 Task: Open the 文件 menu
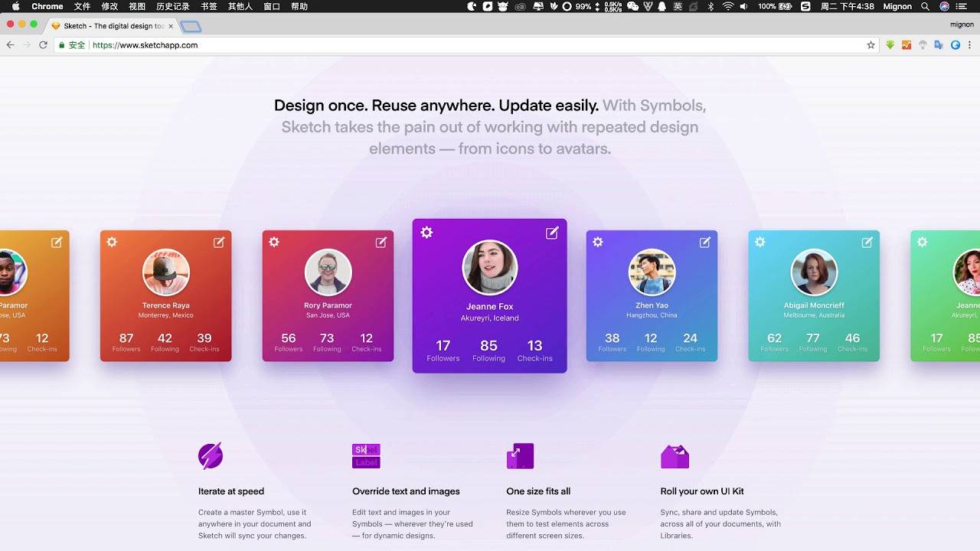[x=82, y=6]
